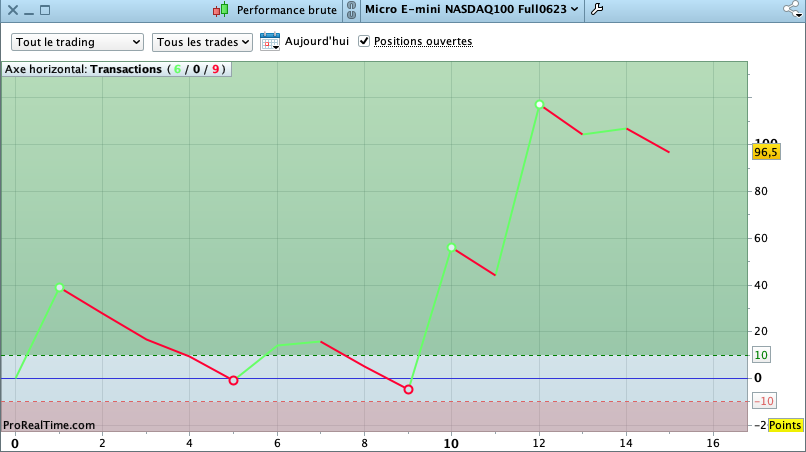Image resolution: width=806 pixels, height=452 pixels.
Task: Click the Positions ouvertes label
Action: click(x=423, y=41)
